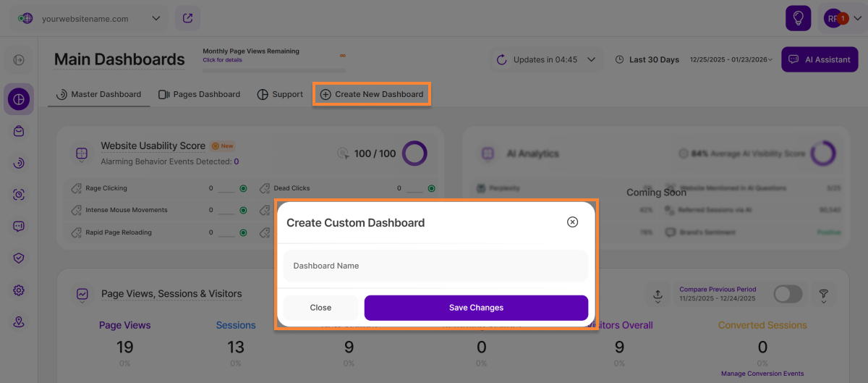Open the Manage Conversion Events link
This screenshot has width=868, height=383.
[x=762, y=374]
